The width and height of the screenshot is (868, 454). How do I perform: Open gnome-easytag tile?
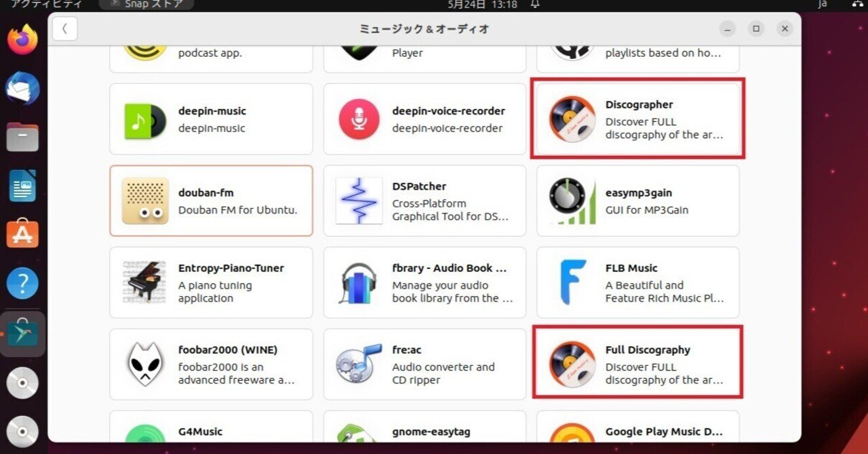tap(425, 432)
